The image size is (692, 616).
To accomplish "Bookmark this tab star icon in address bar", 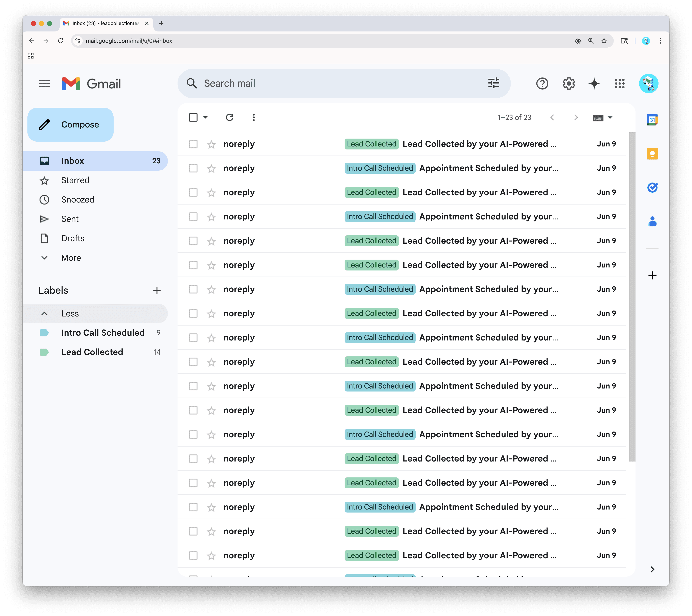I will pyautogui.click(x=604, y=41).
